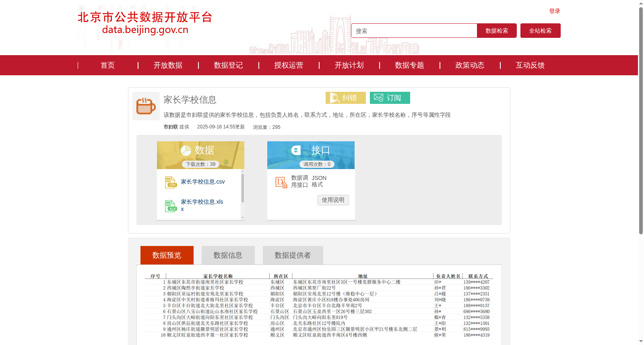
Task: Select the 开放计划 navigation item
Action: click(x=349, y=65)
